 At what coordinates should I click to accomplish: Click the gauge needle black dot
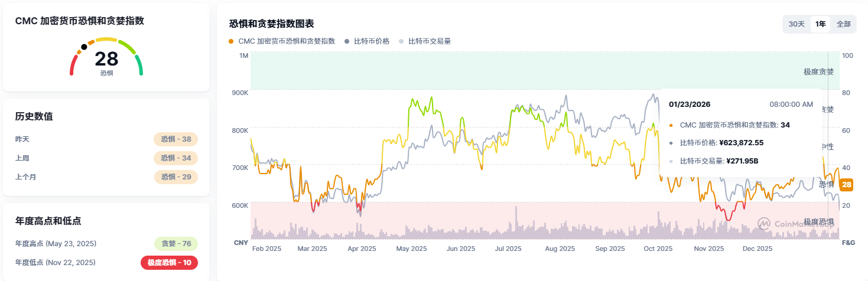(84, 47)
